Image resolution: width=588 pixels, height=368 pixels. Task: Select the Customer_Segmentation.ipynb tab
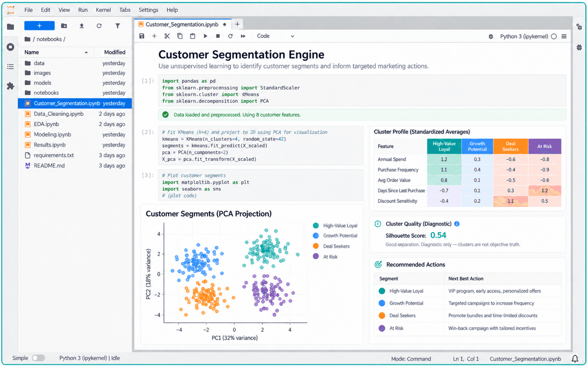[182, 24]
